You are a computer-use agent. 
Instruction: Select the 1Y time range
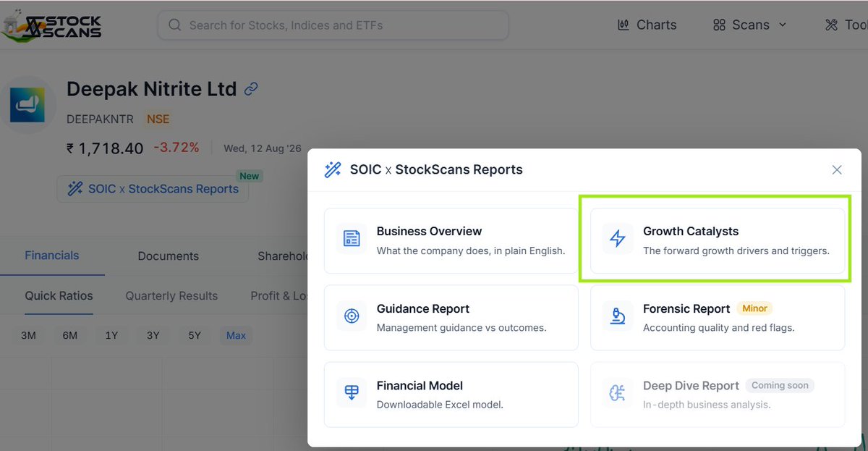tap(111, 335)
